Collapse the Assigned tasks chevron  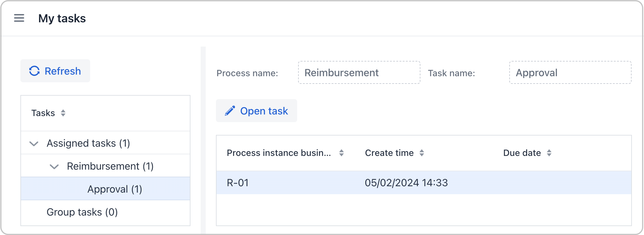(x=34, y=143)
